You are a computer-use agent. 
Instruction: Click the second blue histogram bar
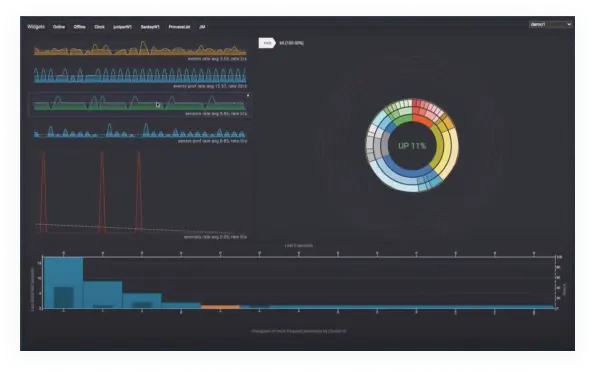102,295
